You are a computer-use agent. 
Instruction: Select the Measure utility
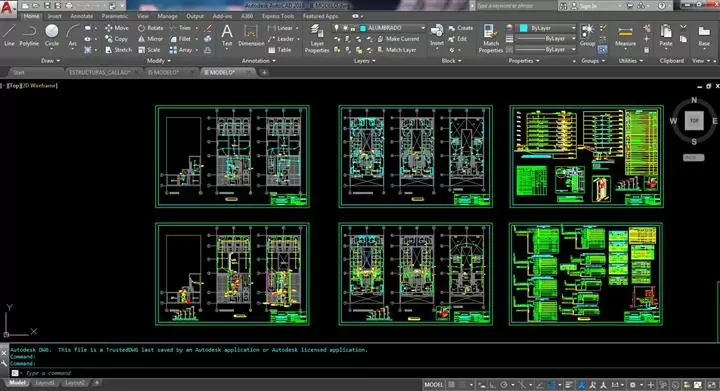625,36
